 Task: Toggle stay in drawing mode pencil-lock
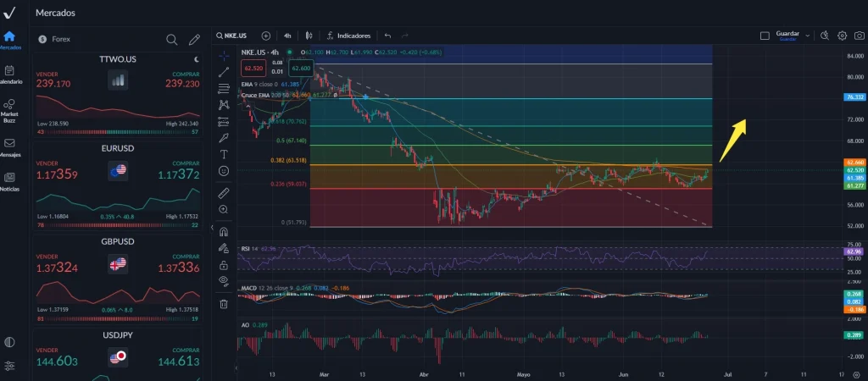[x=224, y=248]
